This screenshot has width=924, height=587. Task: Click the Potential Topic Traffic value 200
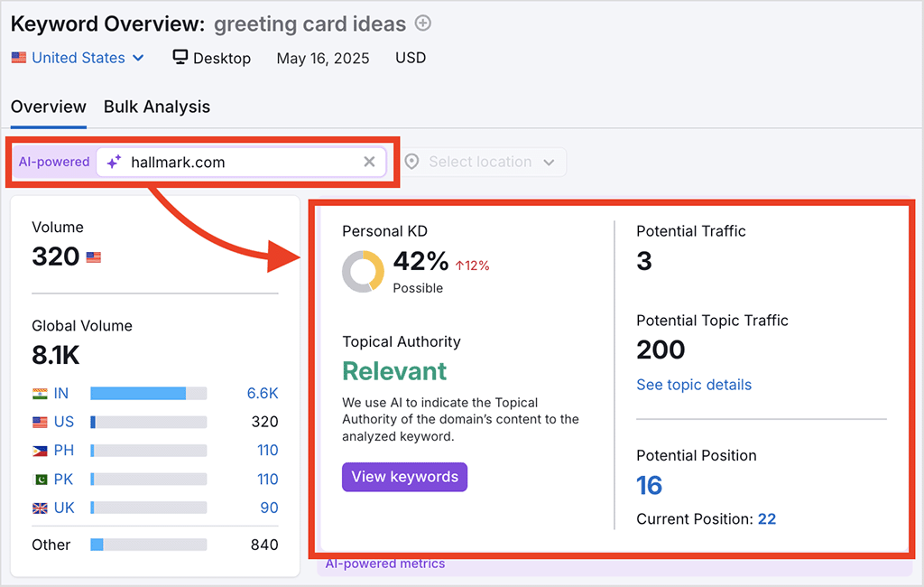tap(661, 349)
